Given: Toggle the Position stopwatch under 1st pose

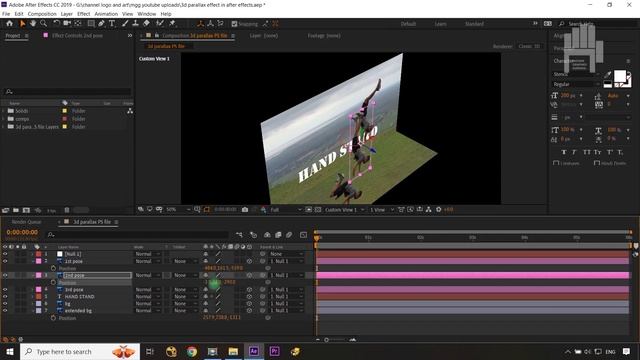Looking at the screenshot, I should tap(53, 268).
